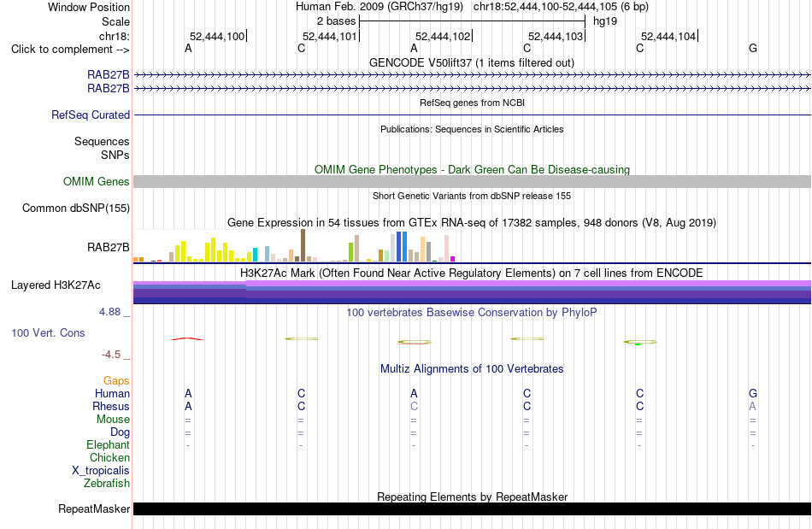Click the Human alignment row label

tap(112, 393)
